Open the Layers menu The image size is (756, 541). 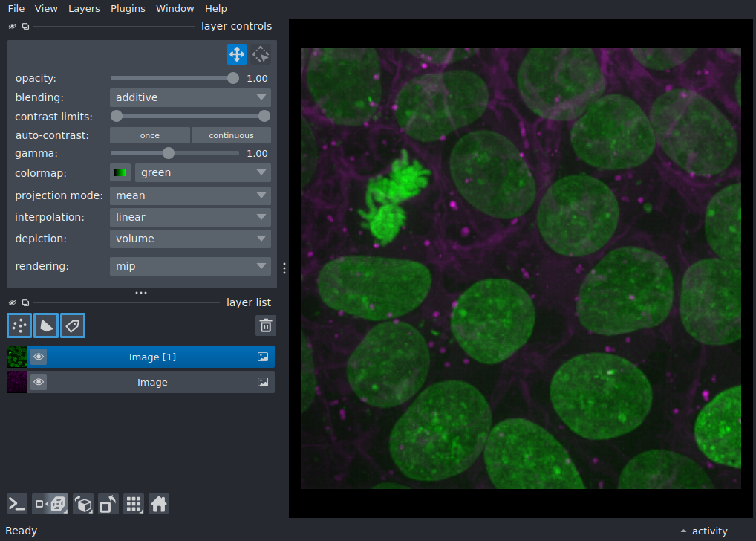[84, 9]
